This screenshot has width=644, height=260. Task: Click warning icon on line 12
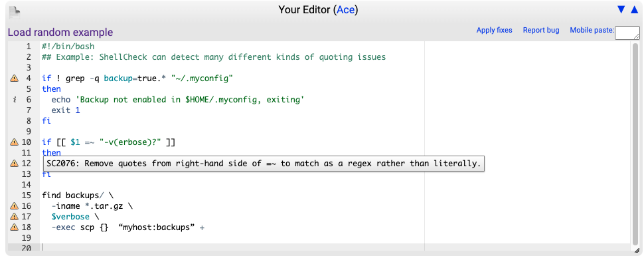point(15,164)
